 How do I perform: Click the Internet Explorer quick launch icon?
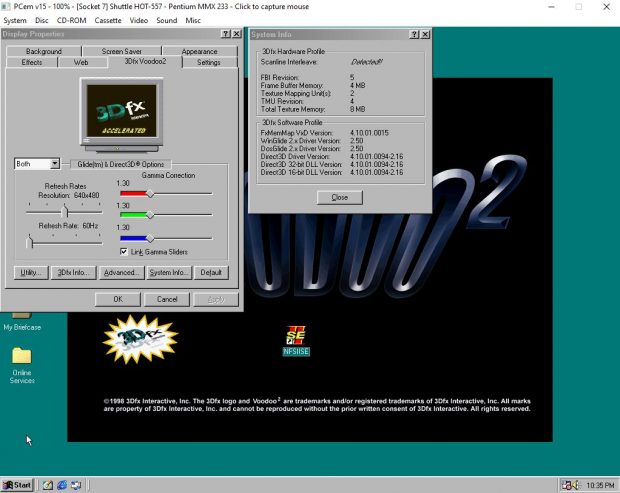(62, 485)
